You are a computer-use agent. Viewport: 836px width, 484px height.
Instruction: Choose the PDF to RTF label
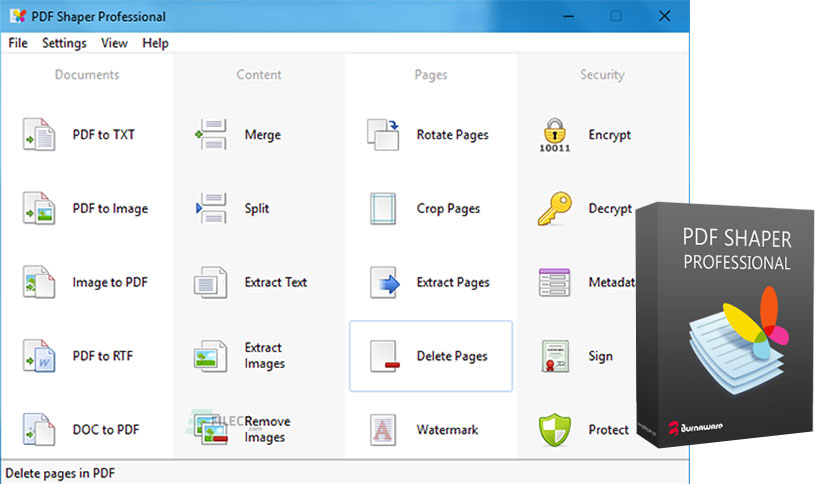[102, 356]
